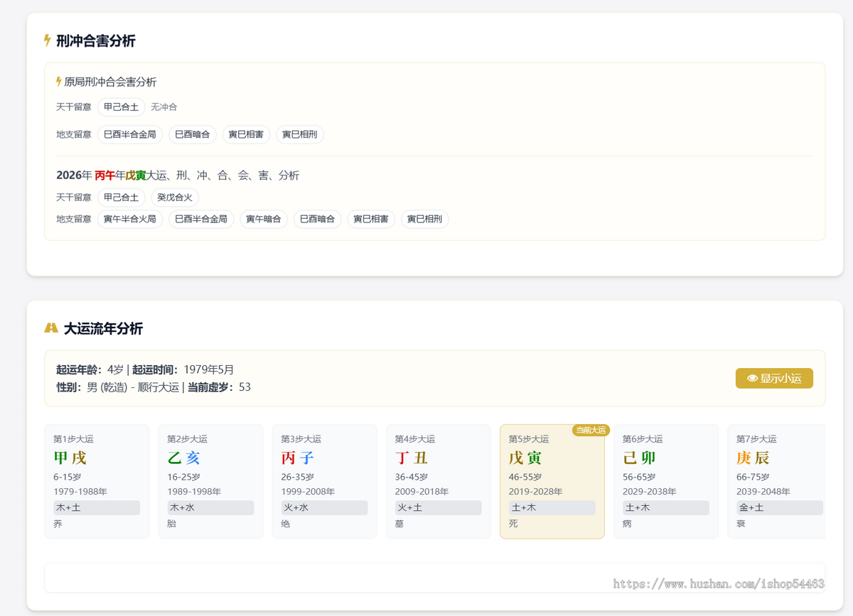The height and width of the screenshot is (616, 853).
Task: Click the 寅午暗合 tag
Action: pyautogui.click(x=264, y=219)
